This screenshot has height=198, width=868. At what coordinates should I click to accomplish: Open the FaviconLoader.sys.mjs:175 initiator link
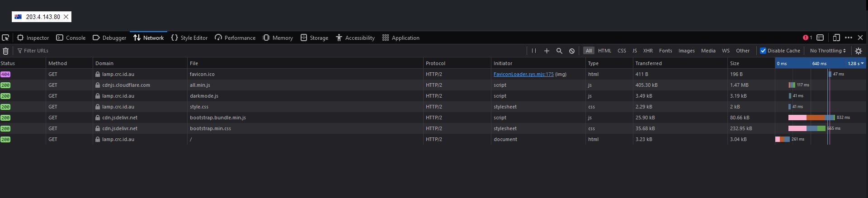[524, 74]
